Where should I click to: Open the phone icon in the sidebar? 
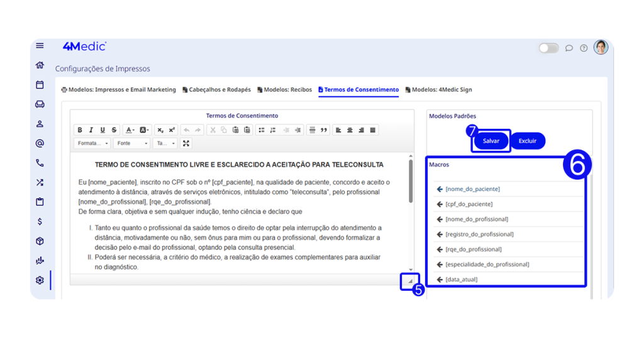pyautogui.click(x=40, y=163)
